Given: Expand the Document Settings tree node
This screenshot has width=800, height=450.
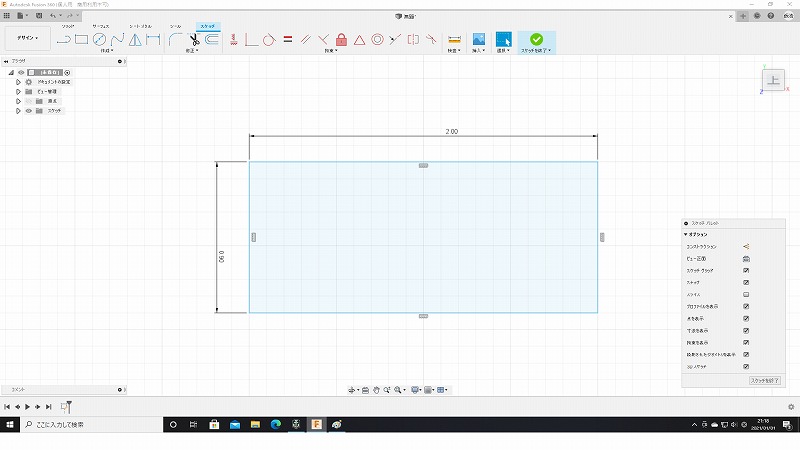Looking at the screenshot, I should tap(18, 82).
